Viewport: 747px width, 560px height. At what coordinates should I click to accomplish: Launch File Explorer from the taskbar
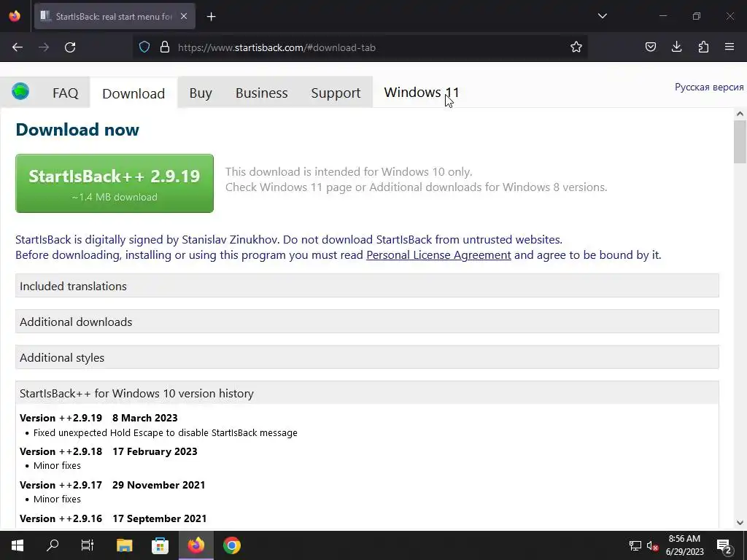[x=124, y=545]
